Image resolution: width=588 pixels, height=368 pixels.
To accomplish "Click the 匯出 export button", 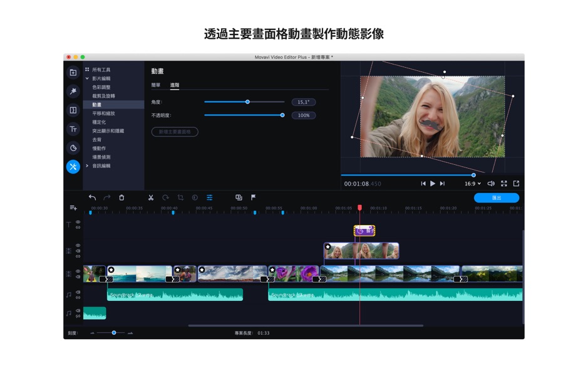I will pos(498,197).
